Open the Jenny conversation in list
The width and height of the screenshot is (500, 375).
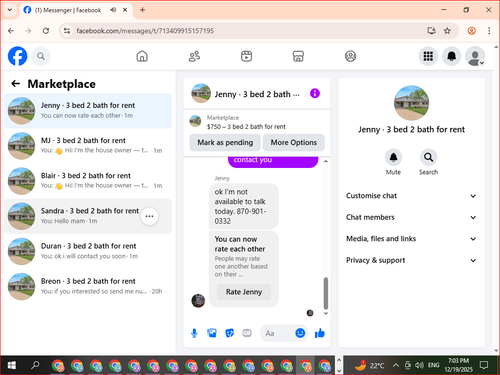click(88, 111)
